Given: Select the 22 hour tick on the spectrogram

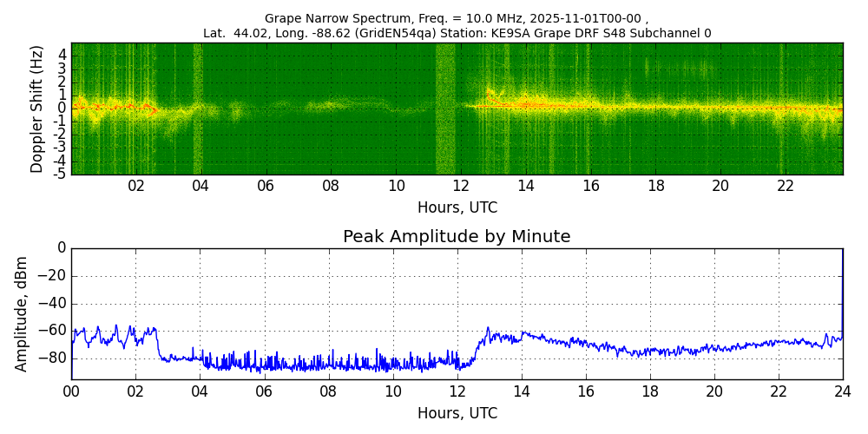Looking at the screenshot, I should [x=786, y=186].
